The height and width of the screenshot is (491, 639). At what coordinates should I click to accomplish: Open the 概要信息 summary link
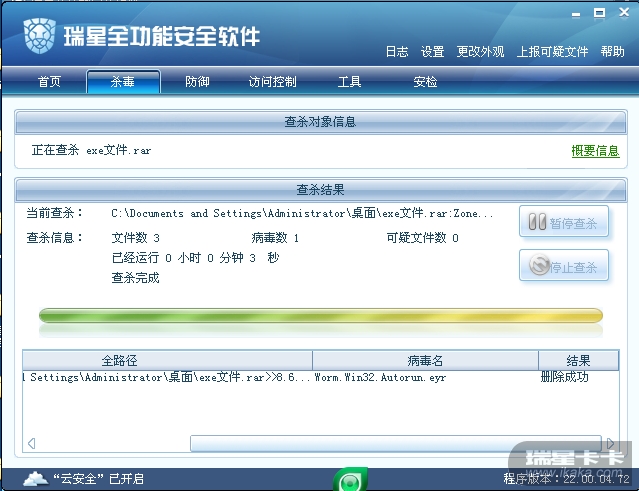pyautogui.click(x=595, y=151)
